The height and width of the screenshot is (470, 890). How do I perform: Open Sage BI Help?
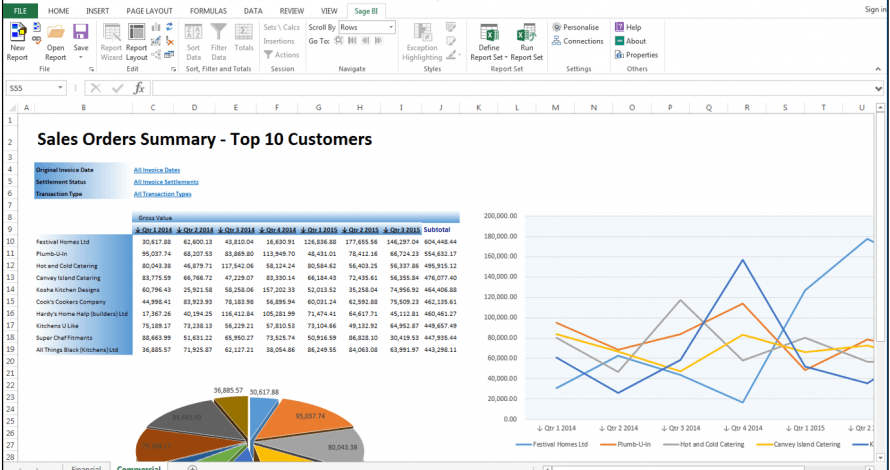coord(628,27)
